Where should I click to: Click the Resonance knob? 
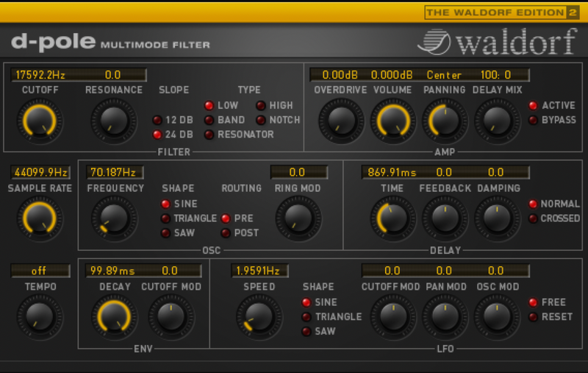point(113,121)
